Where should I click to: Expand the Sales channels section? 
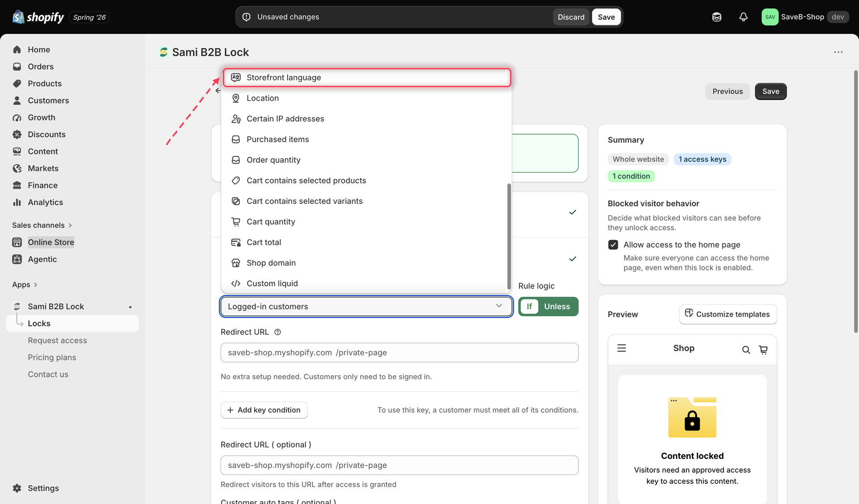click(x=42, y=225)
